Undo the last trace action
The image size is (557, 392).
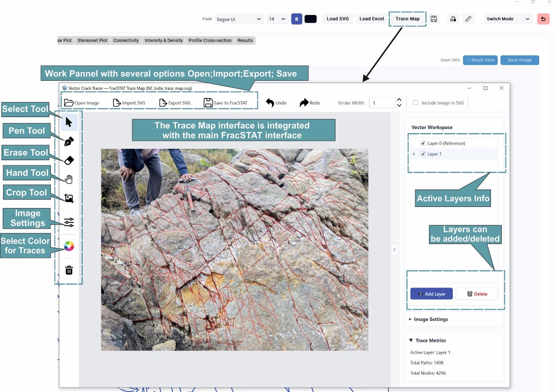pyautogui.click(x=276, y=103)
